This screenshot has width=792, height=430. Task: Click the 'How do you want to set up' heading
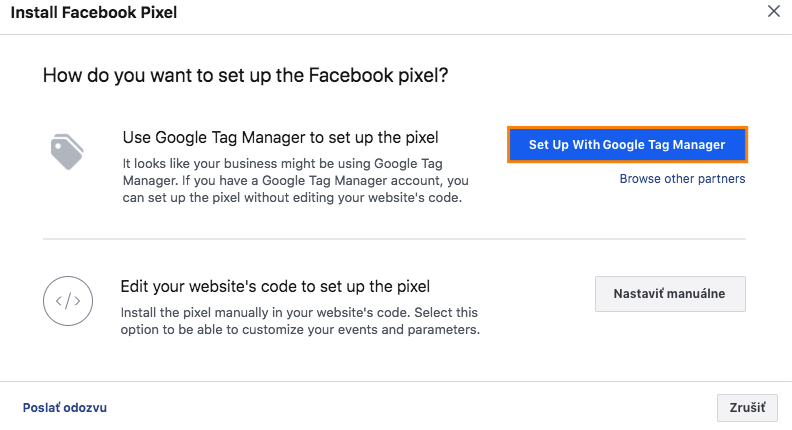tap(245, 76)
